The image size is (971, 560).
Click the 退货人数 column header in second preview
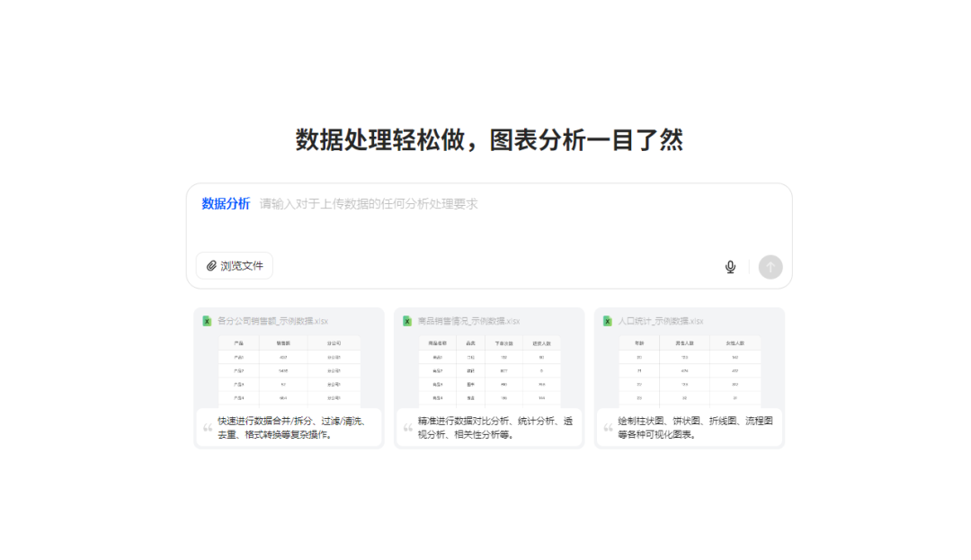(542, 342)
